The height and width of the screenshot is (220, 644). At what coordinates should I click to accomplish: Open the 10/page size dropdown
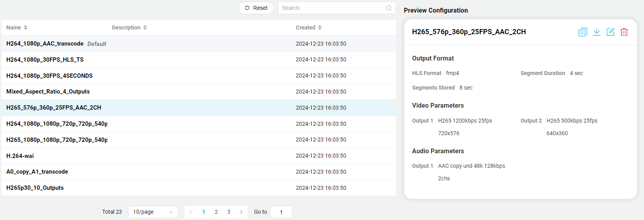point(153,212)
